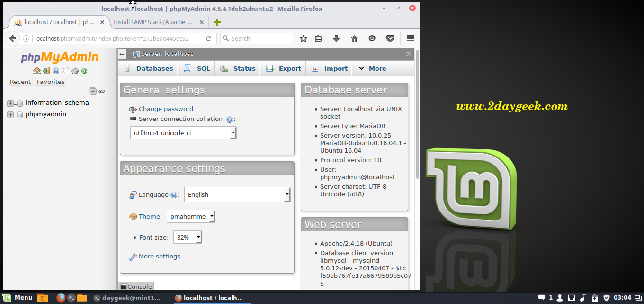Screen dimensions: 644x304
Task: Open navigation panel settings gear icon
Action: (75, 71)
